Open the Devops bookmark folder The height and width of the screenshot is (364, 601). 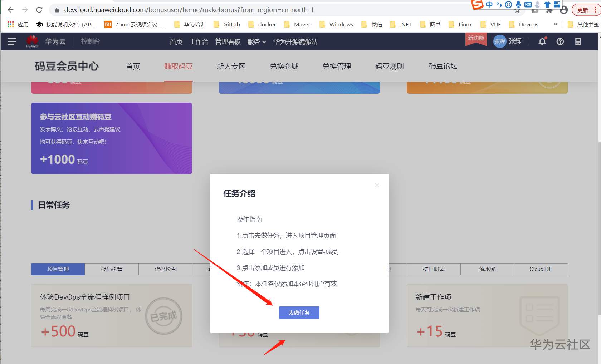[524, 24]
